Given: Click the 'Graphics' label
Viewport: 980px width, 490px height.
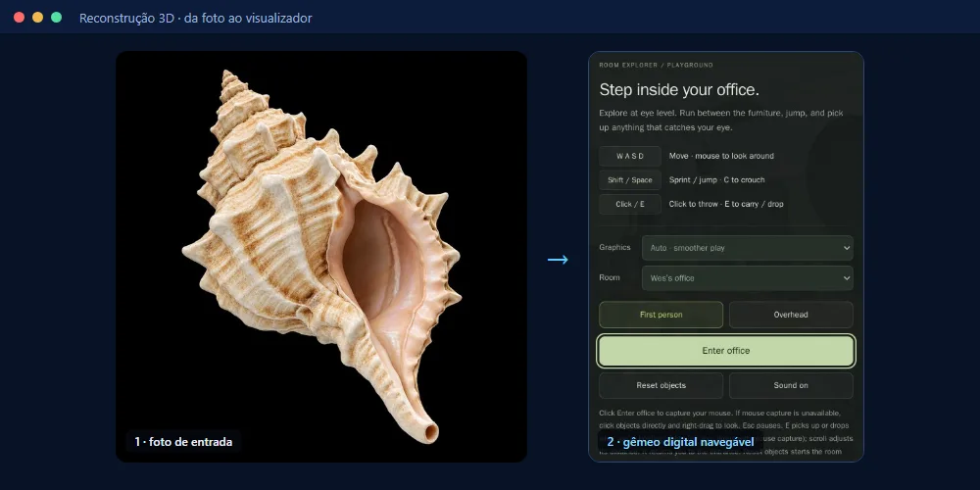Looking at the screenshot, I should [615, 248].
